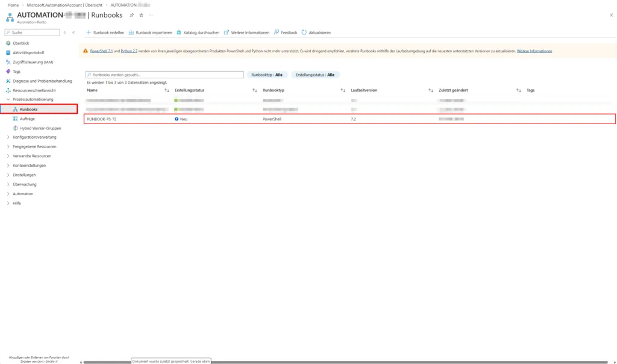Viewport: 617px width, 364px height.
Task: Open the Runbooktyp filter dropdown
Action: 266,75
